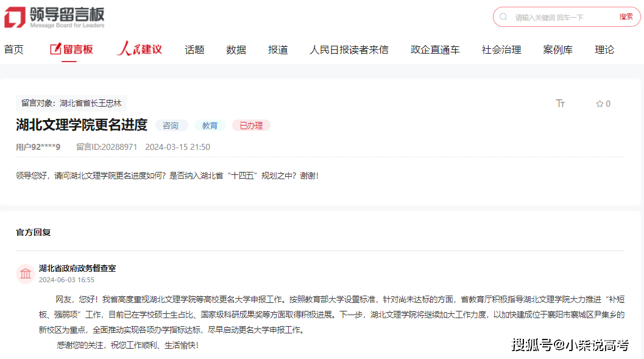Click the 已办理 status tag
The image size is (644, 359).
[251, 126]
